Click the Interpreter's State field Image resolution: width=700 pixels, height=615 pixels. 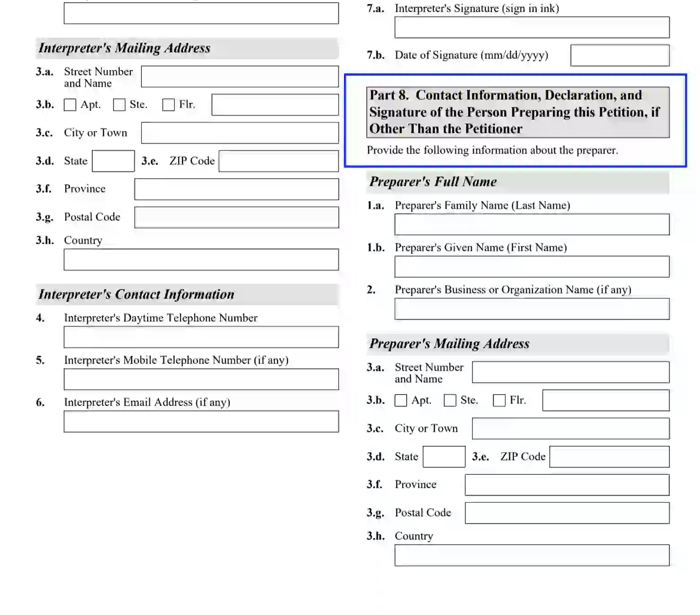(x=113, y=161)
